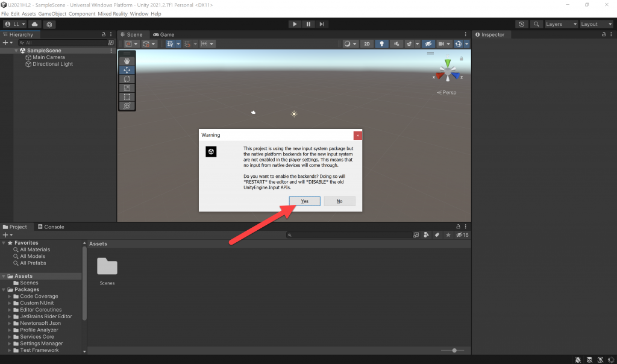Click Project search field
The image size is (617, 364).
pyautogui.click(x=349, y=235)
